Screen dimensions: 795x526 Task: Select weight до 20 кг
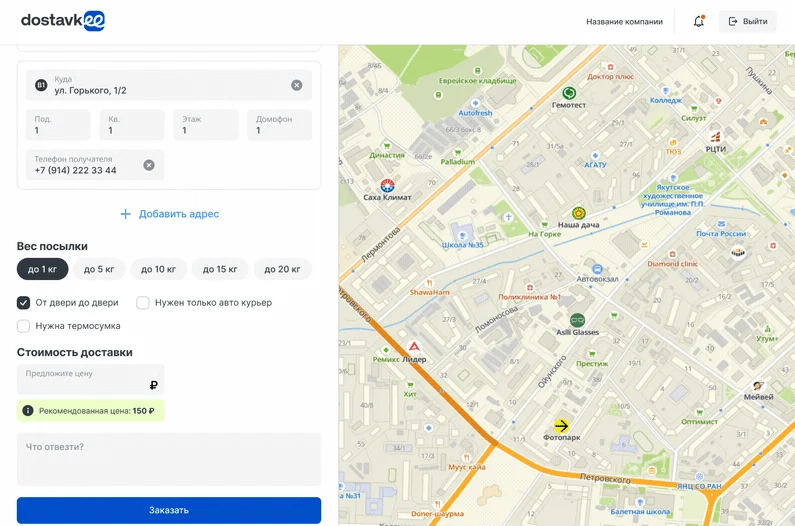click(x=282, y=269)
